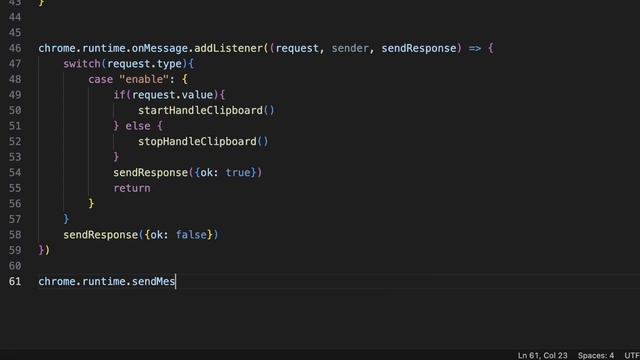Click line number 50 in gutter
This screenshot has height=360, width=640.
coord(15,110)
